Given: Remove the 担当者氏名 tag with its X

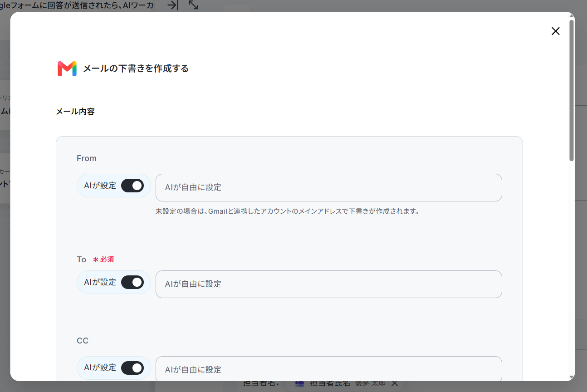Looking at the screenshot, I should (394, 383).
